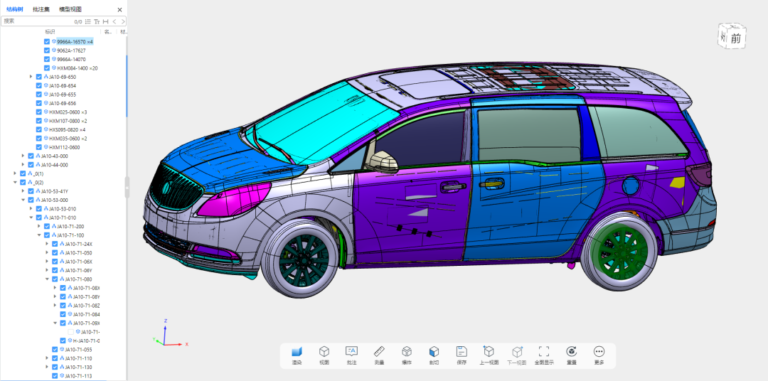Open the 测量 ruler measure tool

(x=379, y=352)
